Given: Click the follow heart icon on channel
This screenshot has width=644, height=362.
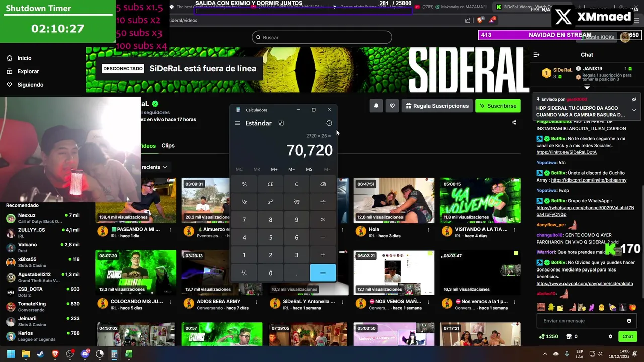Looking at the screenshot, I should pos(392,106).
